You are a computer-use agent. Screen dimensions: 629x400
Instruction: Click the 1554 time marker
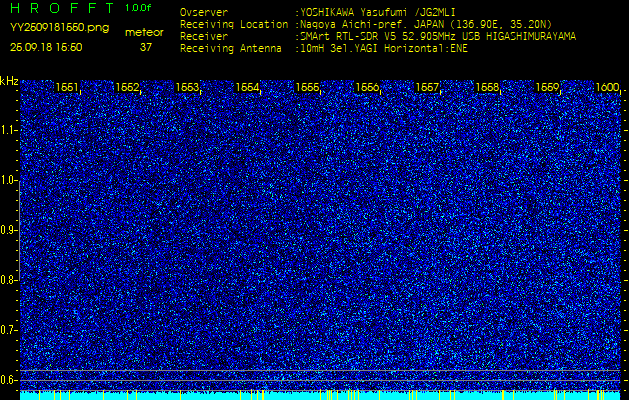pos(247,87)
